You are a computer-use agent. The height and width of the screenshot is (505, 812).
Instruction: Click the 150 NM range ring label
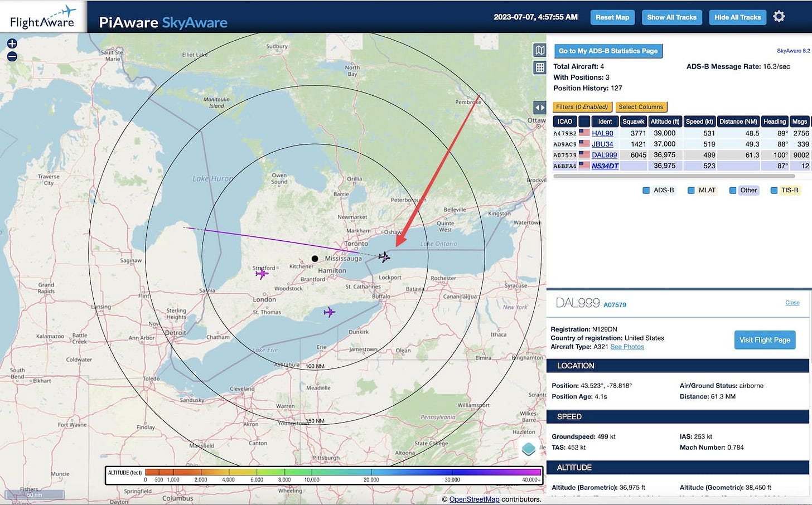pyautogui.click(x=315, y=421)
